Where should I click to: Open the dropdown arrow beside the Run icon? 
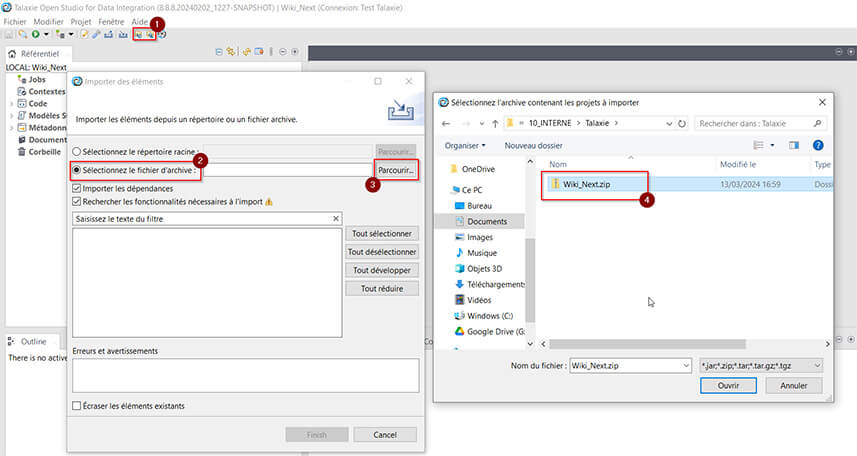coord(46,34)
